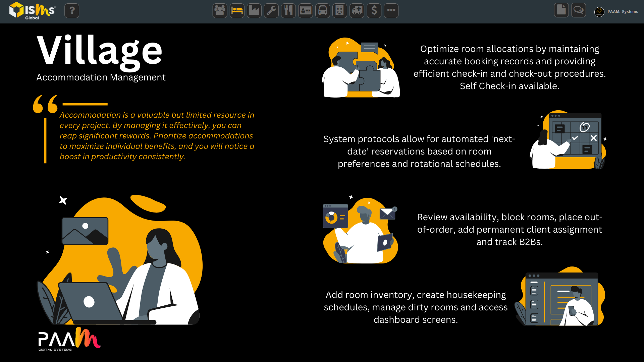Click the woman with laptop illustration
This screenshot has width=644, height=362.
(x=119, y=260)
